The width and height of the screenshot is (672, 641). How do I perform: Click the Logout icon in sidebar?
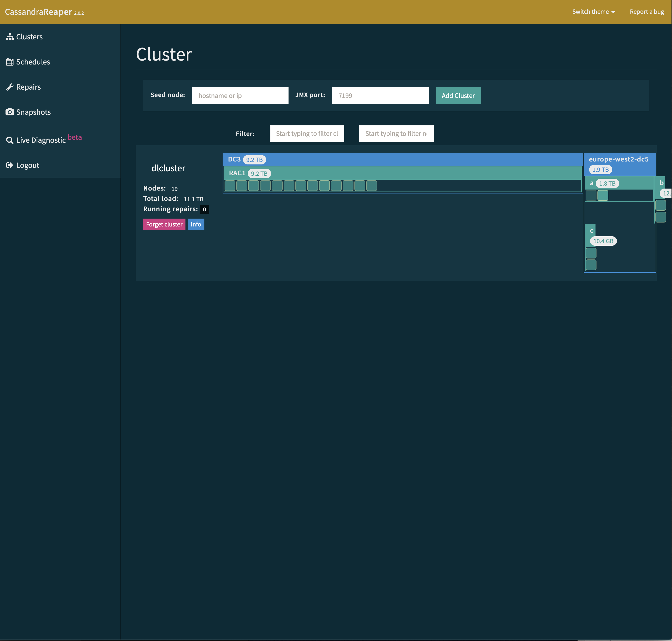[x=10, y=165]
